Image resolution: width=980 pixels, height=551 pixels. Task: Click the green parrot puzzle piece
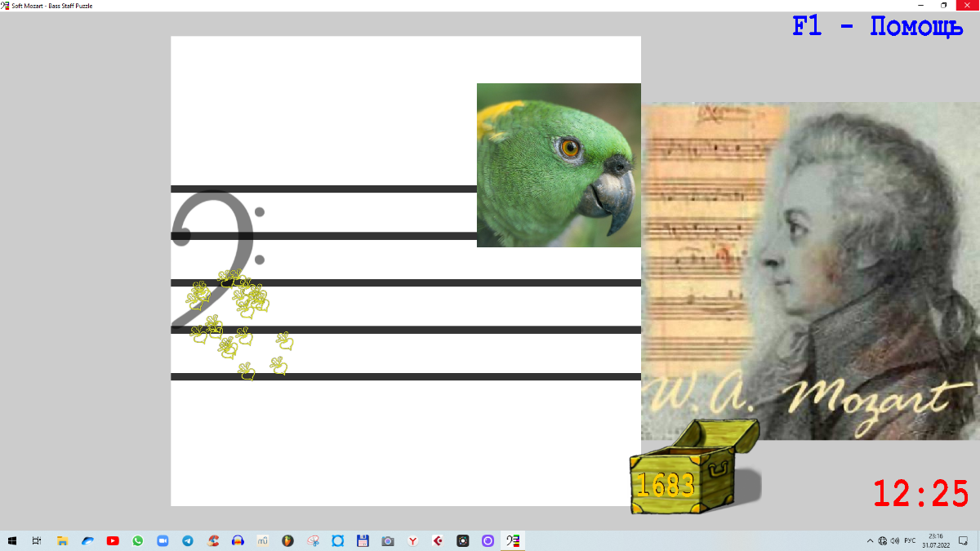tap(559, 165)
